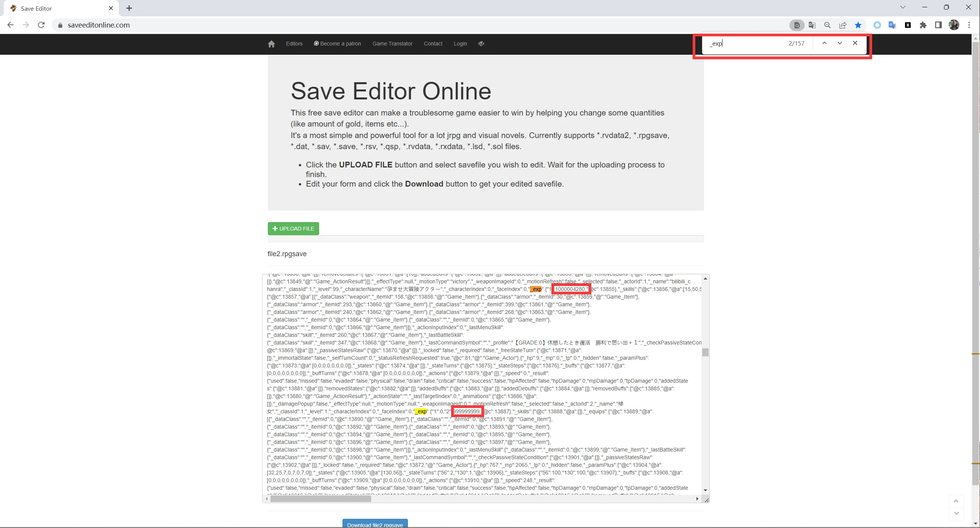The height and width of the screenshot is (528, 980).
Task: Open the Extensions puzzle-piece menu
Action: coord(923,25)
